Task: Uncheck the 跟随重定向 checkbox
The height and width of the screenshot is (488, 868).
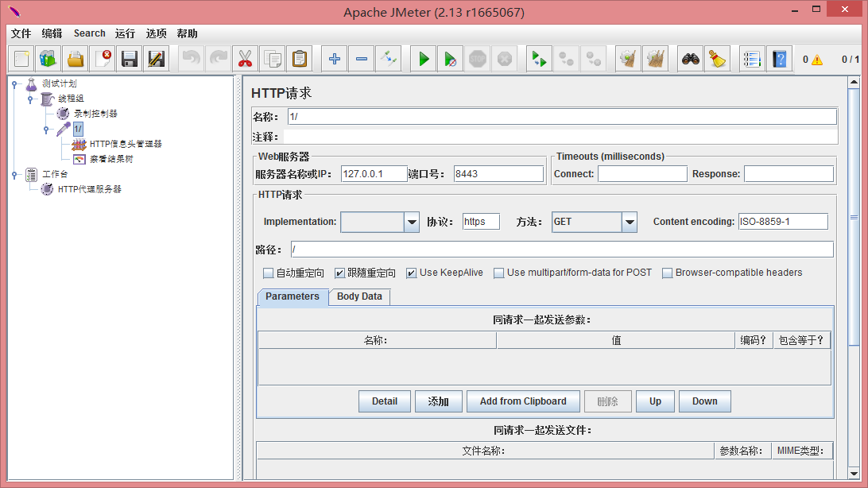Action: click(x=340, y=273)
